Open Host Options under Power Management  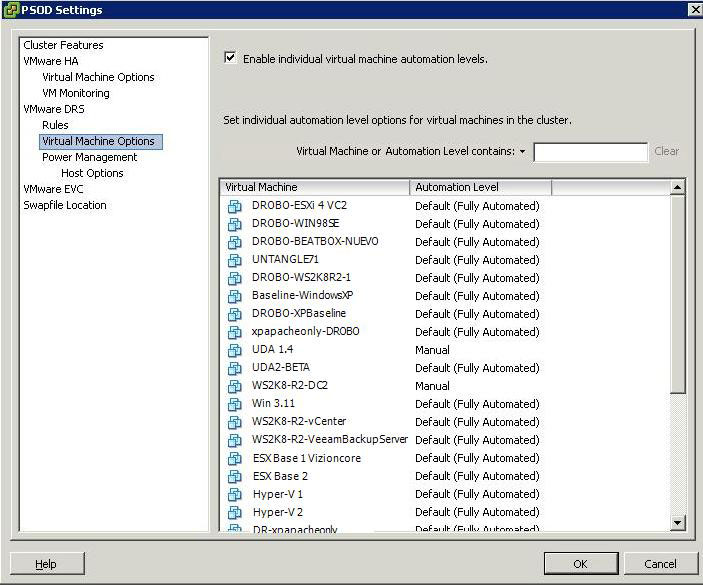92,173
